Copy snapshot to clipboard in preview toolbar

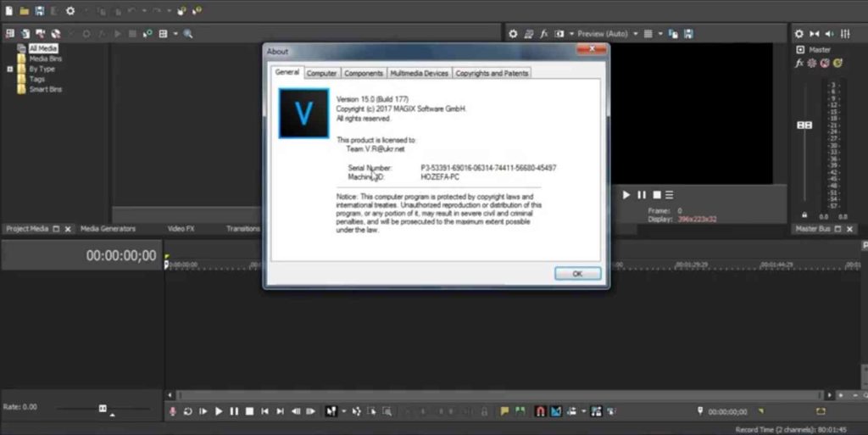click(673, 34)
